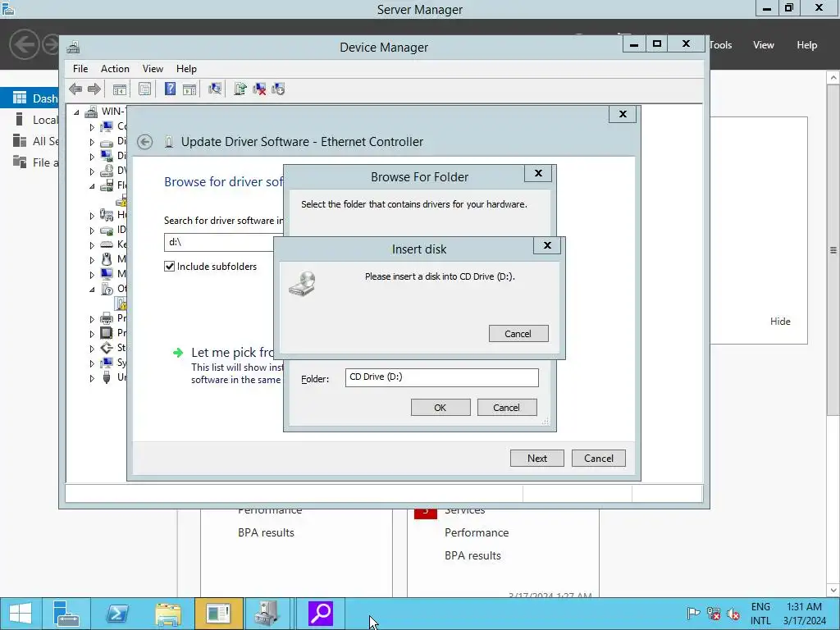
Task: Click the Folder text field showing CD Drive (D:)
Action: pos(441,377)
